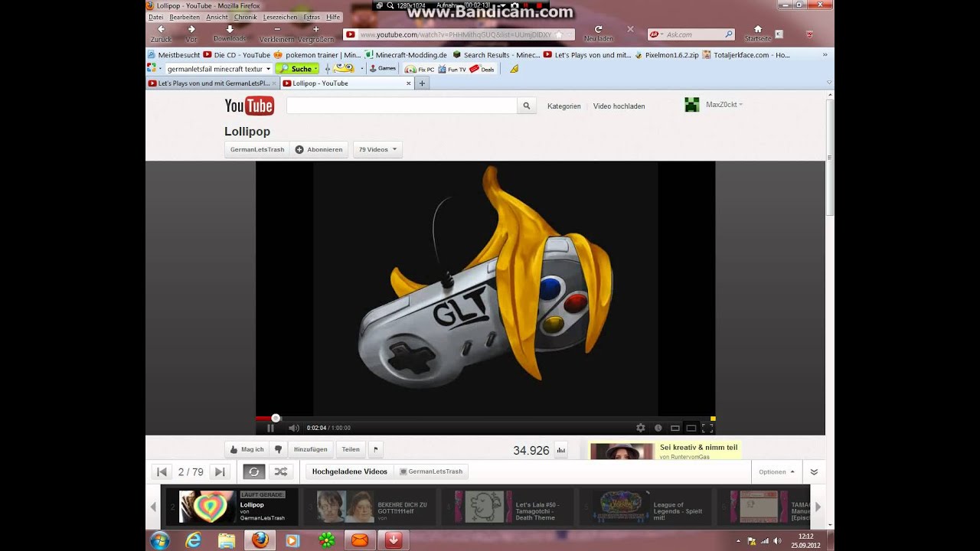
Task: Flag the video with the flag icon
Action: click(375, 450)
